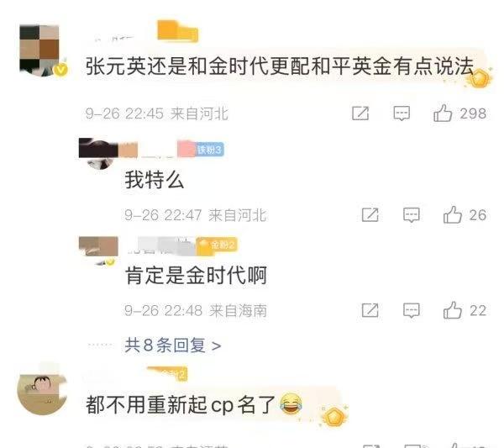Like the 我特么 reply

click(x=453, y=214)
